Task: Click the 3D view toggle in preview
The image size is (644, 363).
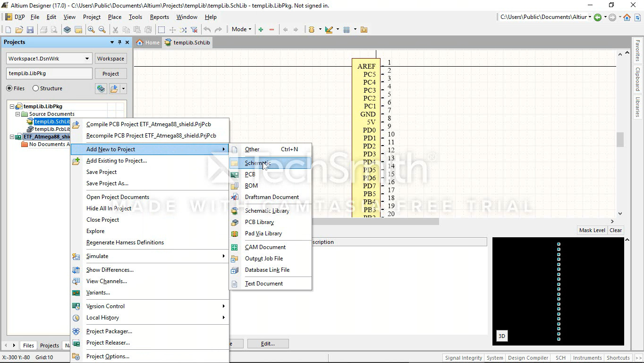Action: (501, 336)
